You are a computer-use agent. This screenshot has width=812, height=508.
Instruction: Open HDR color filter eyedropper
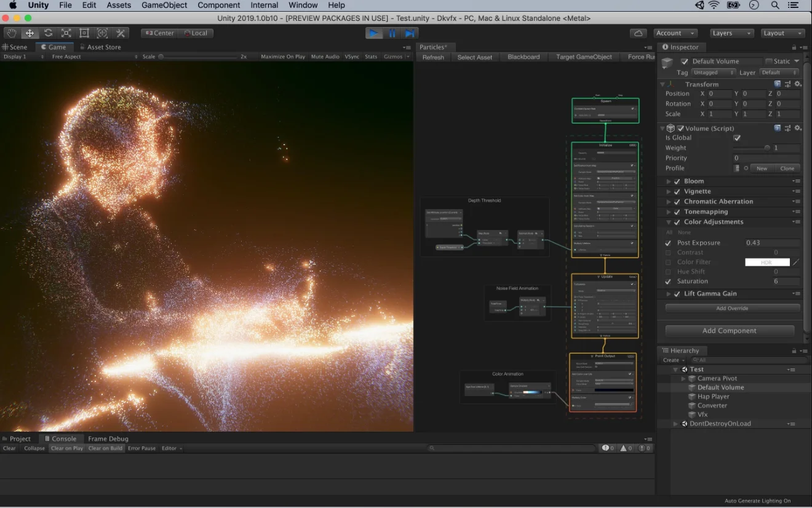pos(795,262)
